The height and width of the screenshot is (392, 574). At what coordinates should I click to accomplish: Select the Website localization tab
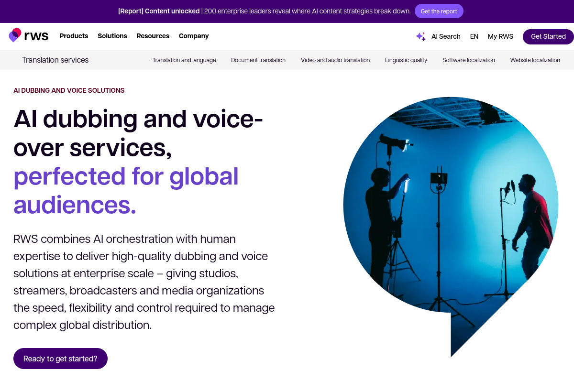[535, 60]
